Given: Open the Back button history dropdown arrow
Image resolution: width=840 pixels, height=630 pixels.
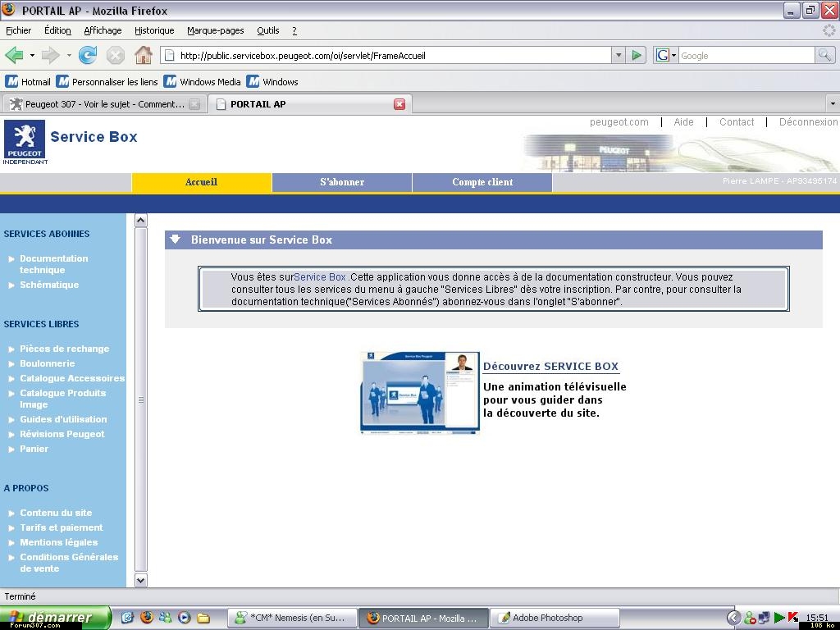Looking at the screenshot, I should coord(32,55).
